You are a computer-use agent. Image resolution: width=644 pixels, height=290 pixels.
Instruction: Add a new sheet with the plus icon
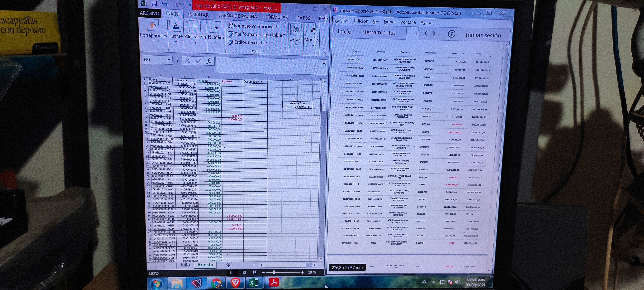pos(228,266)
